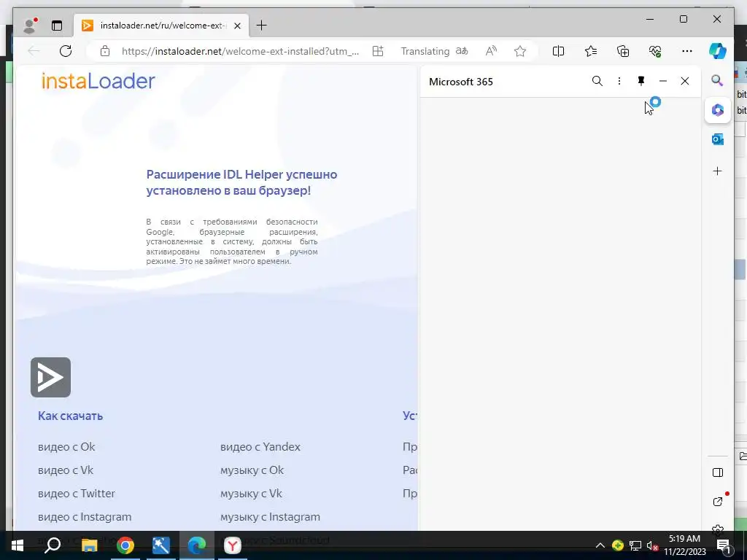Image resolution: width=747 pixels, height=560 pixels.
Task: Open Collections icon
Action: (x=623, y=51)
